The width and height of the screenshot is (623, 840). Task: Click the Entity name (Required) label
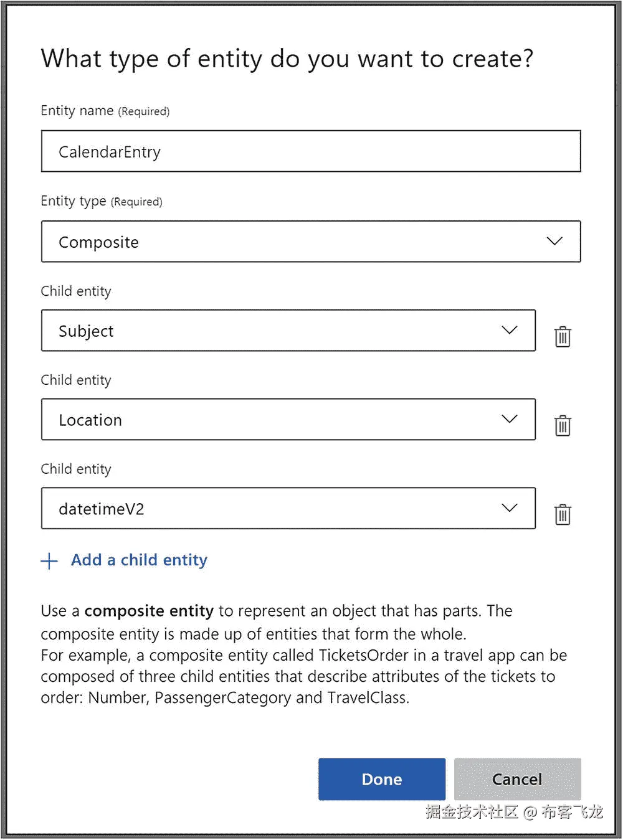pyautogui.click(x=105, y=111)
